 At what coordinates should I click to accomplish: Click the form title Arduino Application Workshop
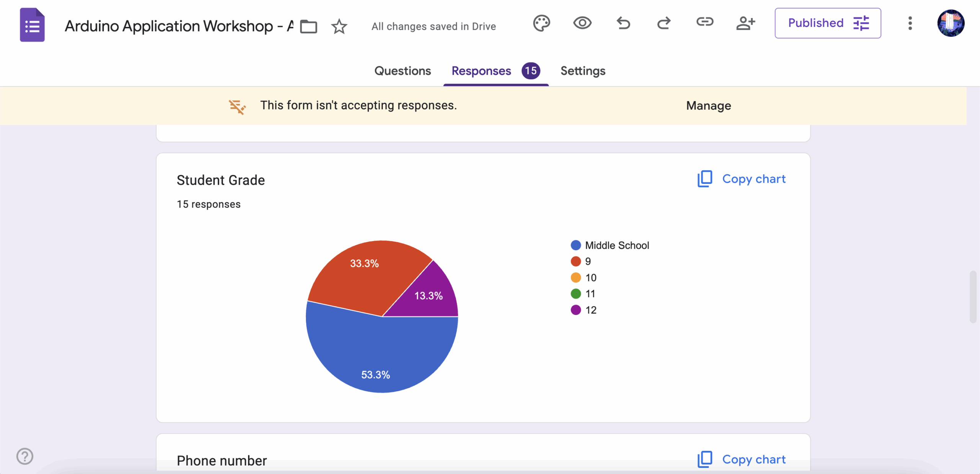coord(179,26)
